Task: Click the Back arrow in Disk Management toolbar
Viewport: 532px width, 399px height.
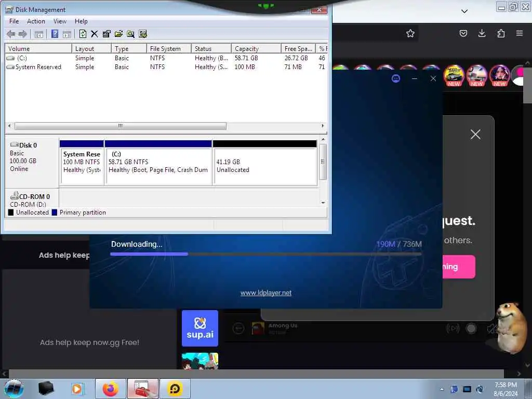Action: [11, 34]
